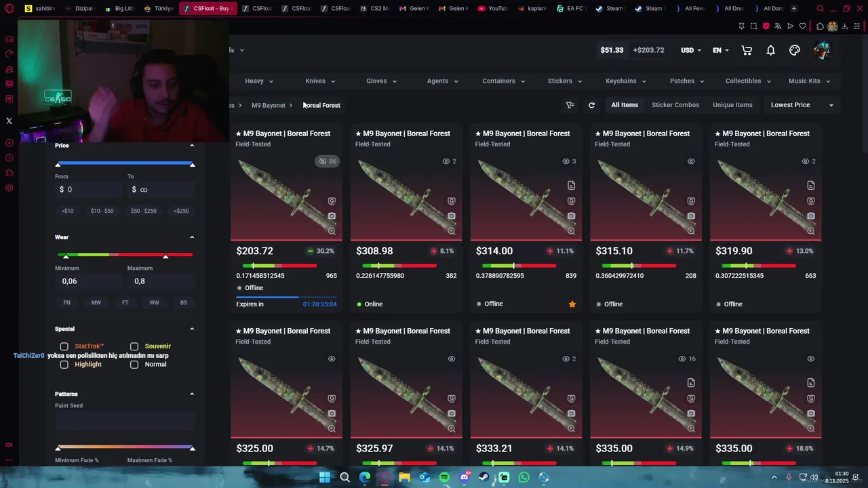This screenshot has width=868, height=488.
Task: Filter wear by BS button
Action: 184,302
